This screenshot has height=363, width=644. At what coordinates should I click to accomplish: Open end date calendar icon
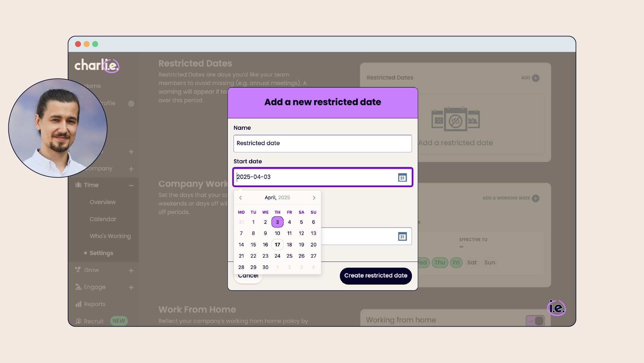pyautogui.click(x=402, y=237)
